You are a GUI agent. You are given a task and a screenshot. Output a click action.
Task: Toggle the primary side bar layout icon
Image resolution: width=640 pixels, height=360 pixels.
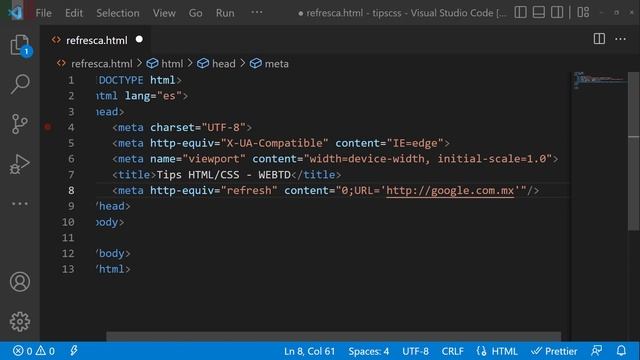click(520, 12)
